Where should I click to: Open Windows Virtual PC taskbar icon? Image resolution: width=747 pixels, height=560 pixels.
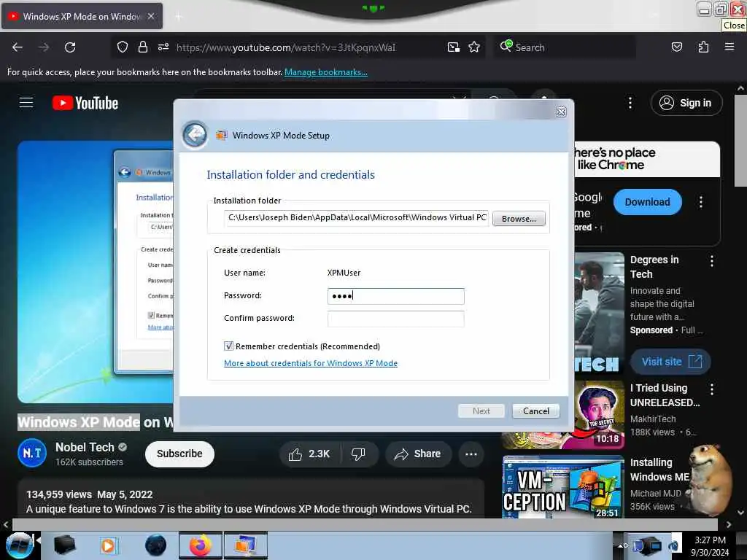[x=245, y=545]
